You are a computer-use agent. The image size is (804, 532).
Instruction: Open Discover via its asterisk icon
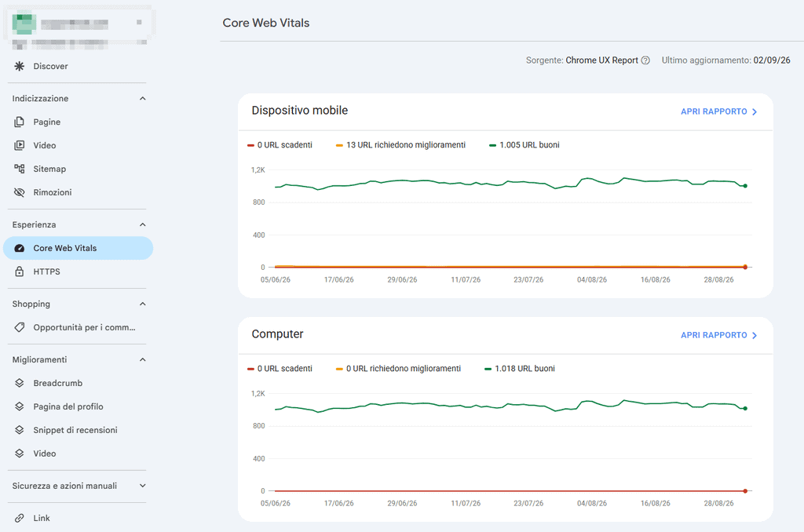tap(20, 66)
